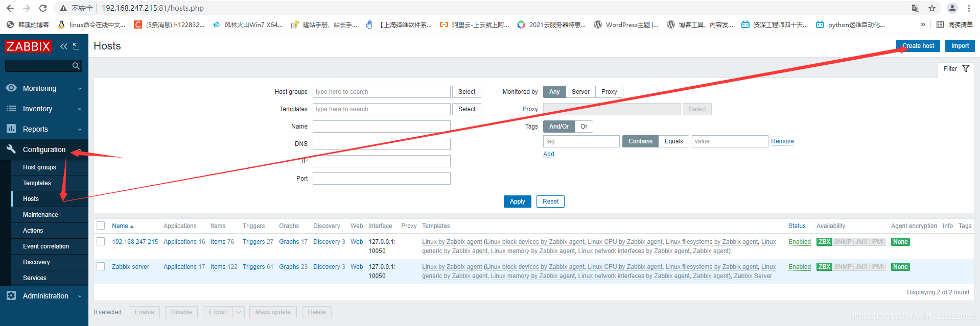
Task: Click the Configuration wrench icon
Action: 11,149
